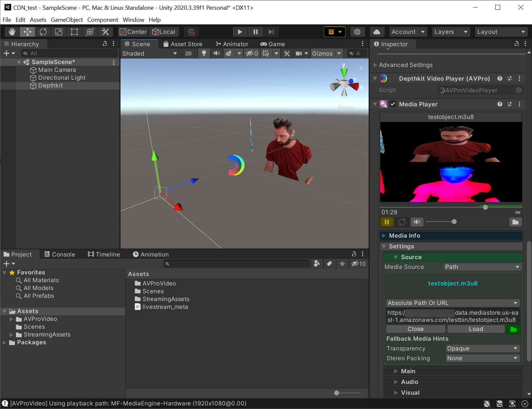Click the Close button under the URL
Image resolution: width=532 pixels, height=409 pixels.
[415, 329]
